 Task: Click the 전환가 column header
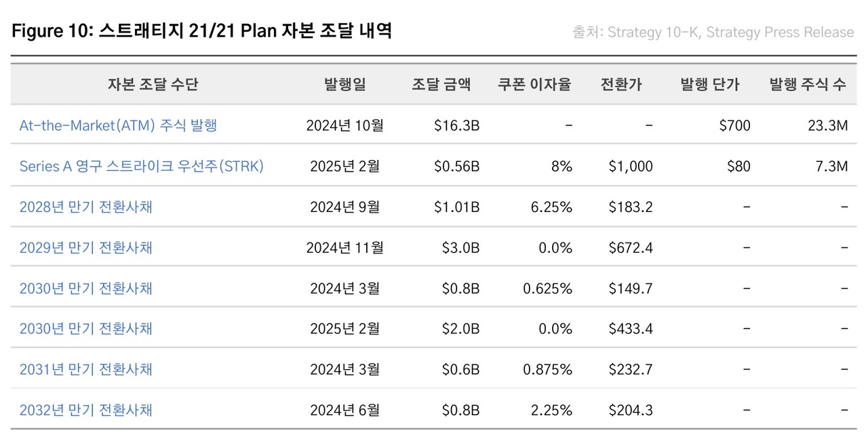[620, 85]
